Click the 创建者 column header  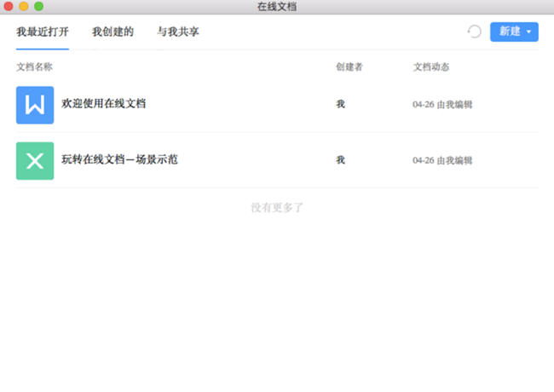coord(349,66)
